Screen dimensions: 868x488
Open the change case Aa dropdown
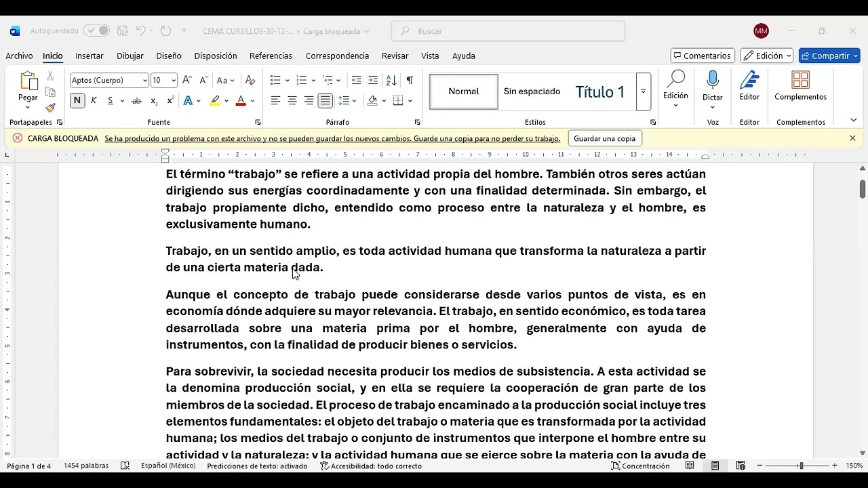225,80
